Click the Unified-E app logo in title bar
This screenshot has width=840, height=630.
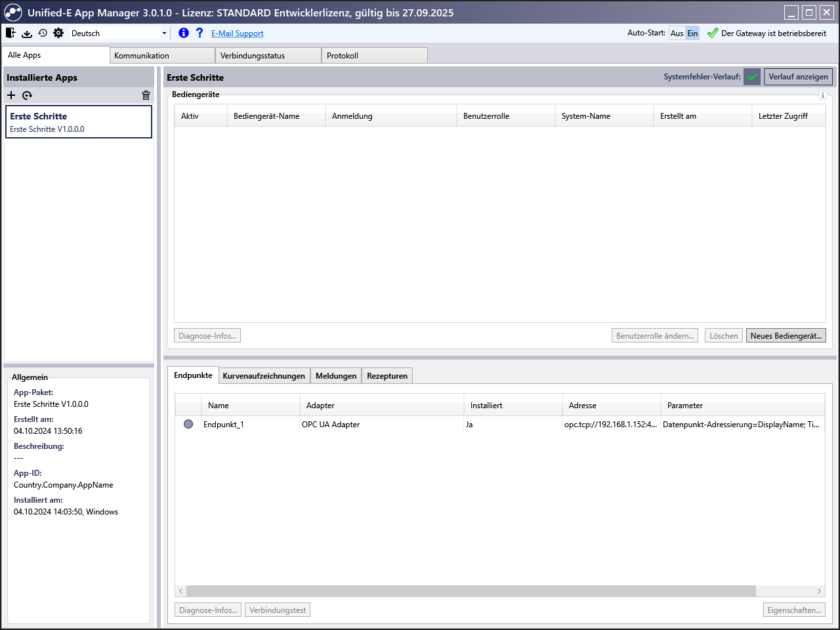tap(13, 12)
